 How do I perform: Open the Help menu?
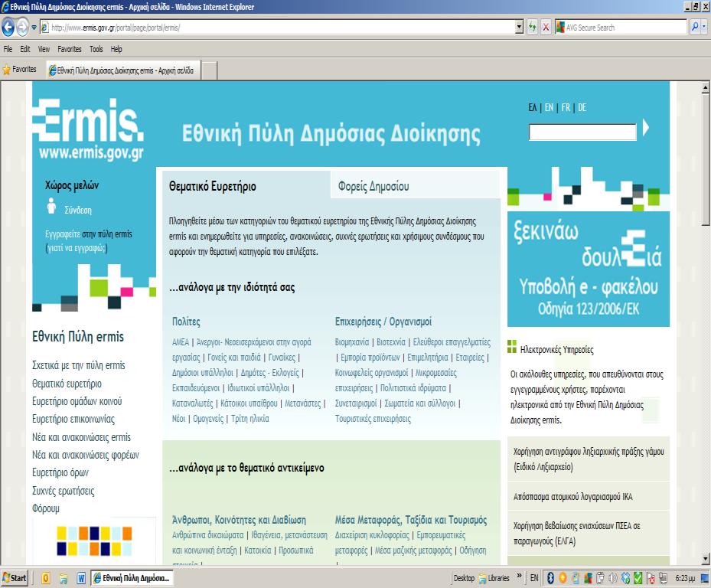coord(116,49)
